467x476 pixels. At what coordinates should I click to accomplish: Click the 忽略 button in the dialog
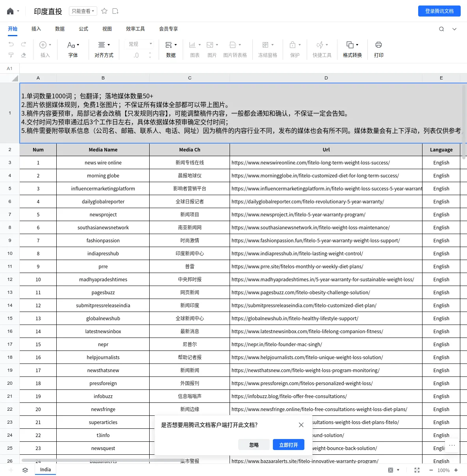(254, 445)
